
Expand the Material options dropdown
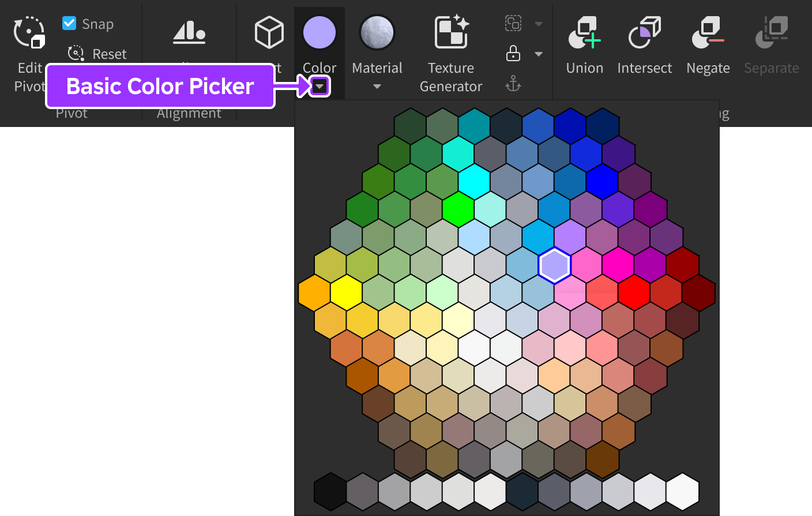click(377, 85)
